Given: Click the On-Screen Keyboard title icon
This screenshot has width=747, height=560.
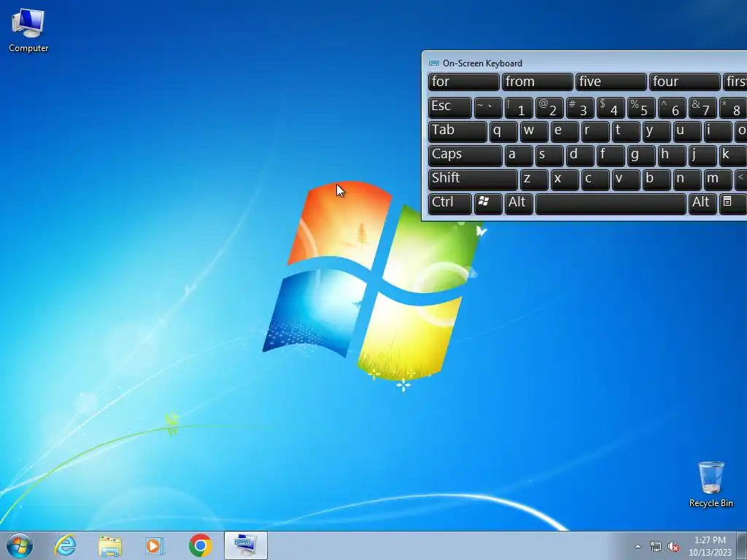Looking at the screenshot, I should pos(433,63).
